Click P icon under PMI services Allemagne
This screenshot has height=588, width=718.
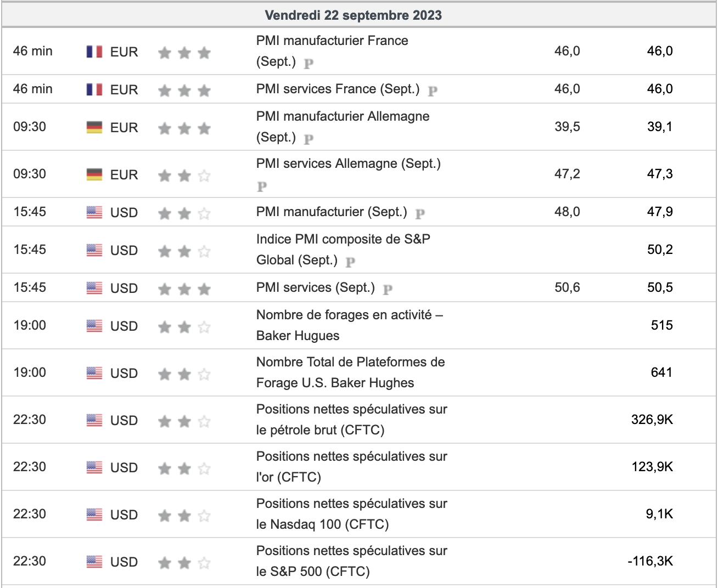coord(262,187)
